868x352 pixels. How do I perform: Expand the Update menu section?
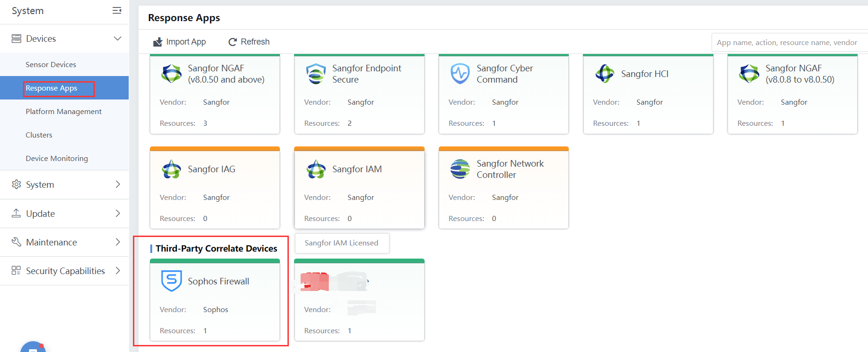(117, 214)
